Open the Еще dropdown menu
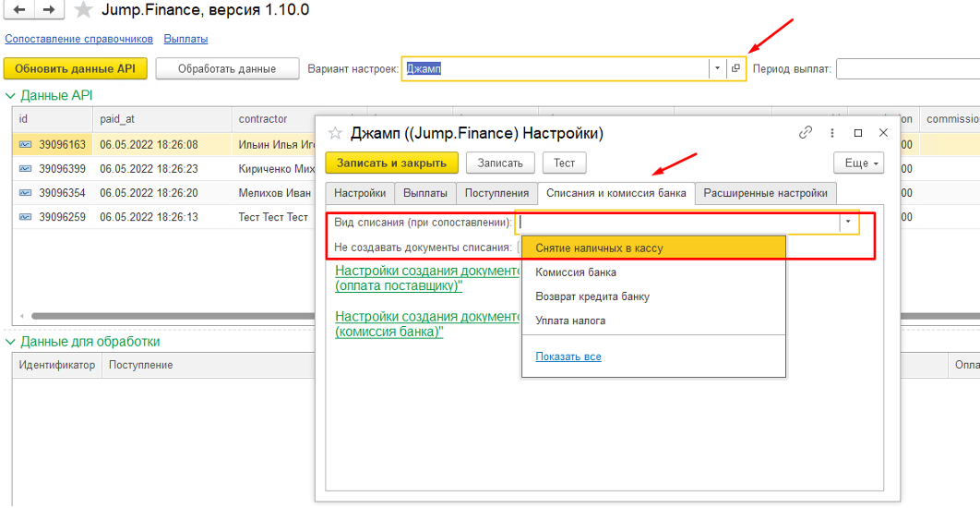Viewport: 980px width, 508px height. [x=858, y=163]
